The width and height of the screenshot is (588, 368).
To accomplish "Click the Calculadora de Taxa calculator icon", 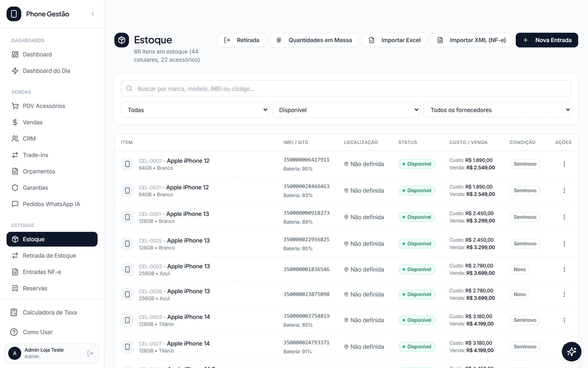I will pos(14,312).
